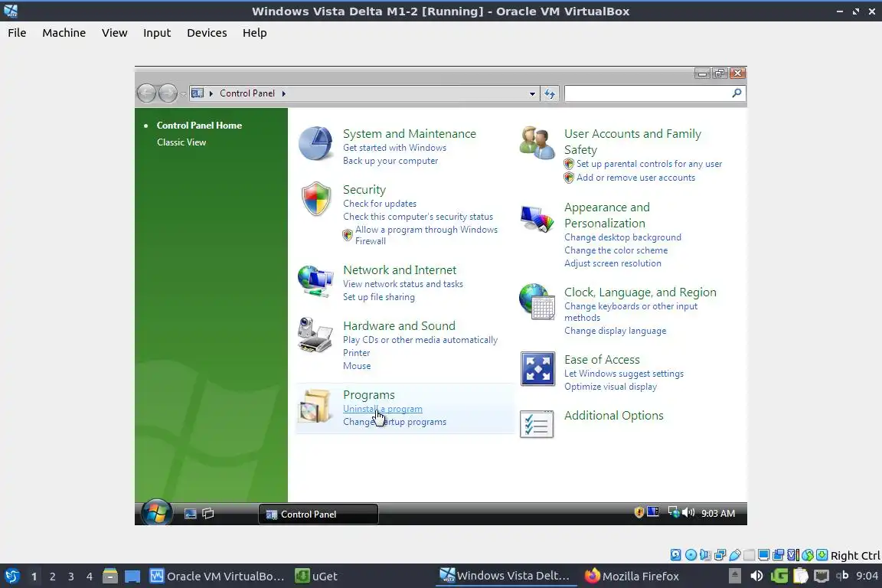
Task: Click the Vista clock showing 9:03 AM
Action: click(x=717, y=513)
